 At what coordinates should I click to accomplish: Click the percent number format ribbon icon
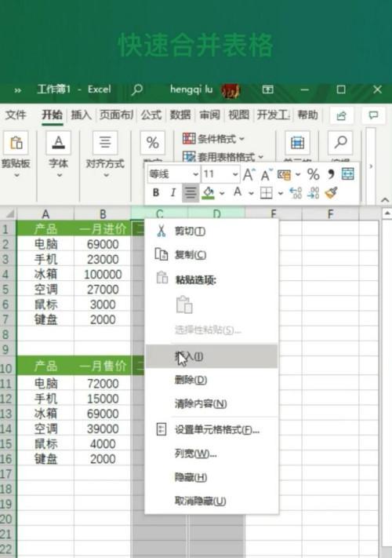(152, 143)
